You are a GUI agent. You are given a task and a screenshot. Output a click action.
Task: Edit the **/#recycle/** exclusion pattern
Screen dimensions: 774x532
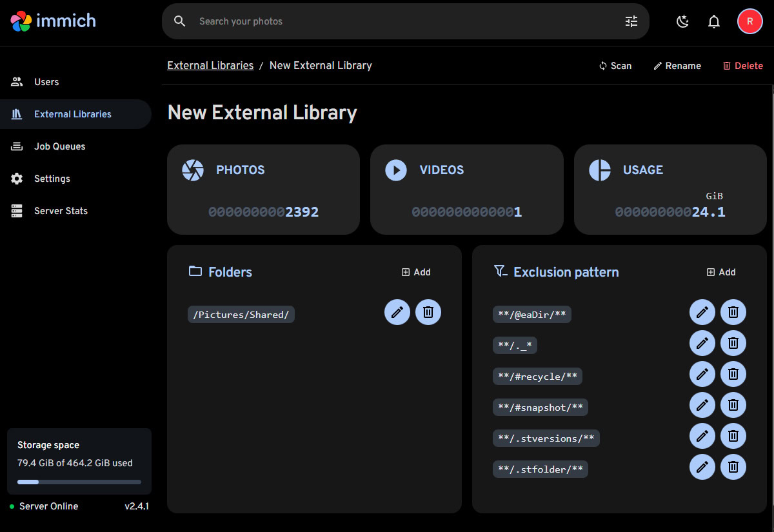pos(702,374)
